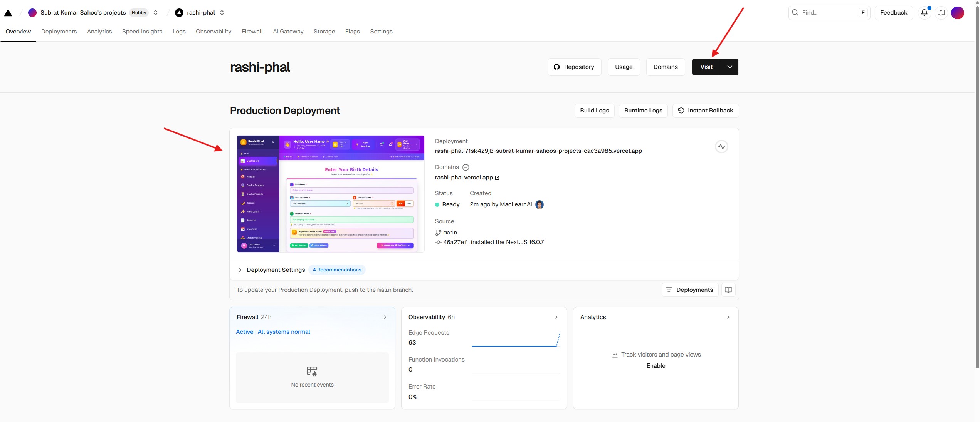Screen dimensions: 980x422
Task: Click book icon next to Deployments button
Action: (x=728, y=290)
